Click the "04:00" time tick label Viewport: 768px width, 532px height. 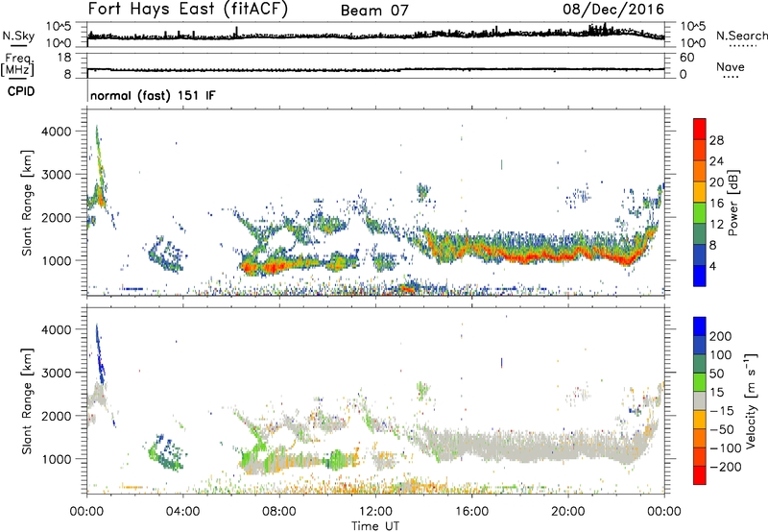point(182,512)
